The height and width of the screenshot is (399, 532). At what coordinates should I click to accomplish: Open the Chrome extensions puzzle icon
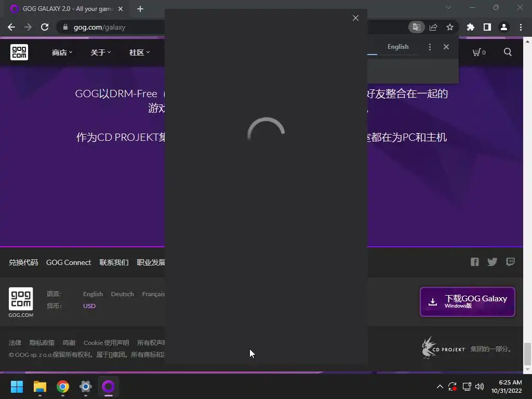click(471, 27)
